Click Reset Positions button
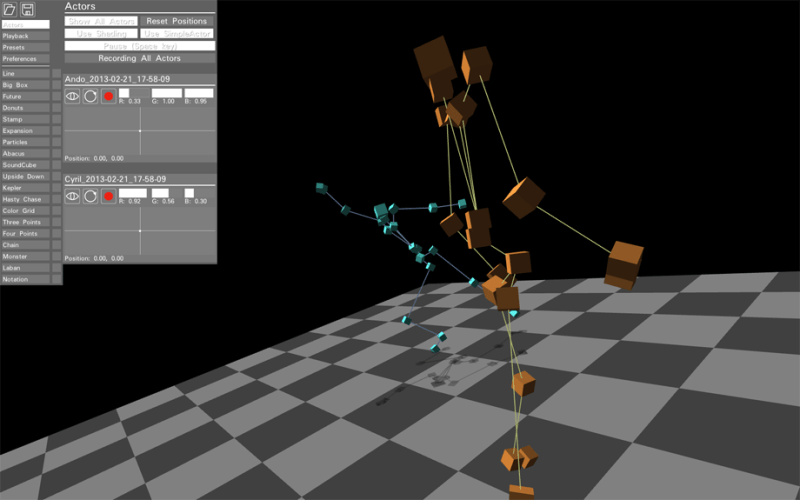This screenshot has height=500, width=800. click(x=177, y=21)
